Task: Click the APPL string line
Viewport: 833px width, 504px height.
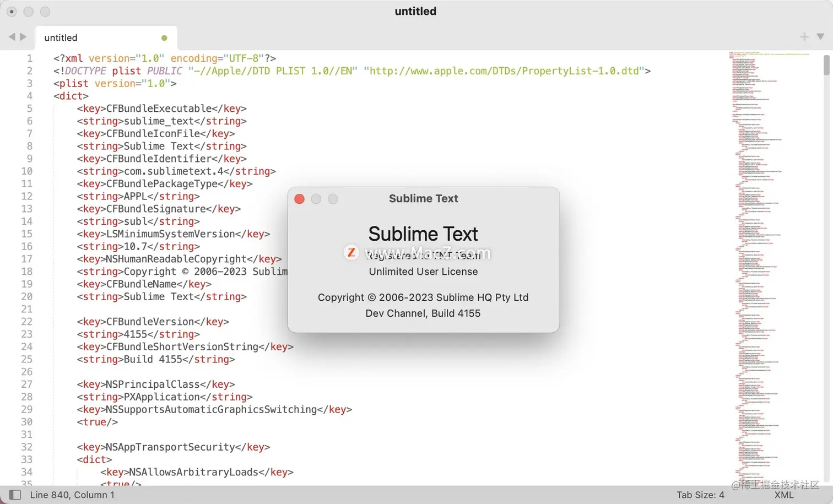Action: tap(138, 196)
